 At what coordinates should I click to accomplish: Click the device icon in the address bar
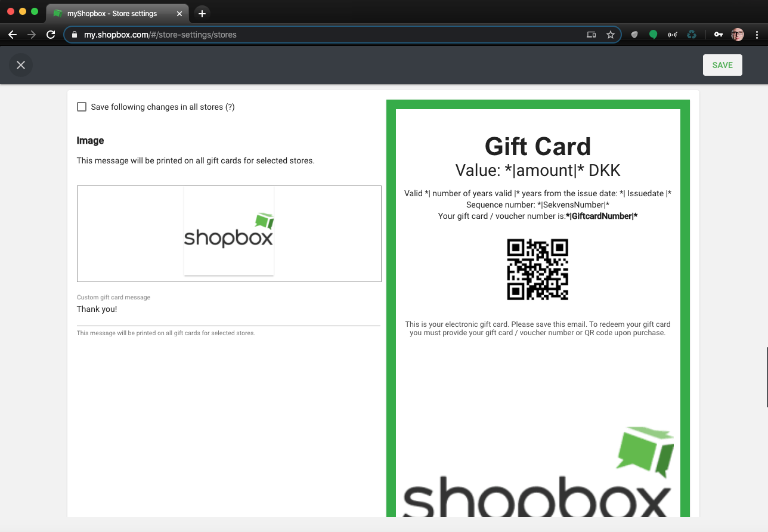591,35
